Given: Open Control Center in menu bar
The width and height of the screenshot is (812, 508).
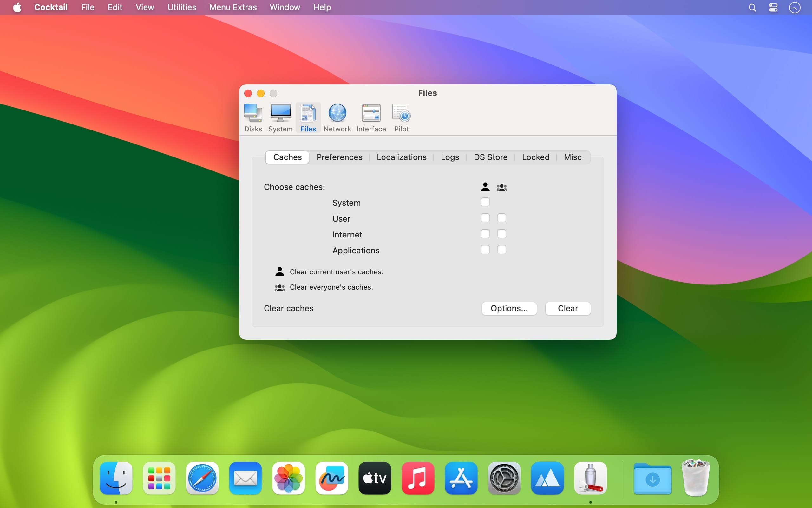Looking at the screenshot, I should coord(773,7).
